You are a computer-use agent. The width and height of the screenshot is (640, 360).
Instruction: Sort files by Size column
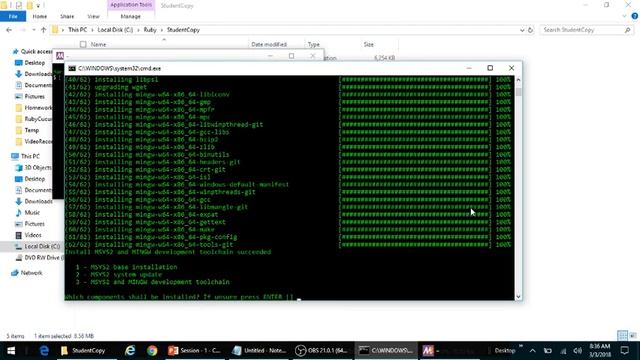[x=369, y=44]
